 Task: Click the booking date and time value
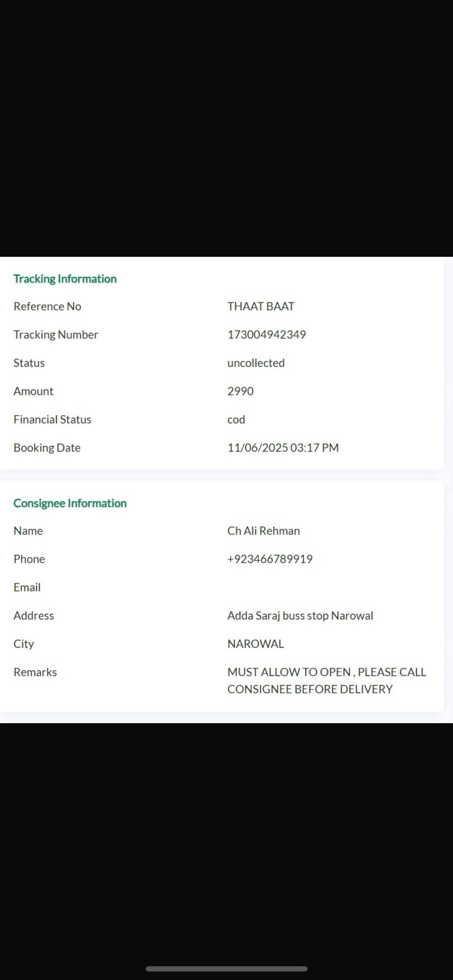pos(283,448)
